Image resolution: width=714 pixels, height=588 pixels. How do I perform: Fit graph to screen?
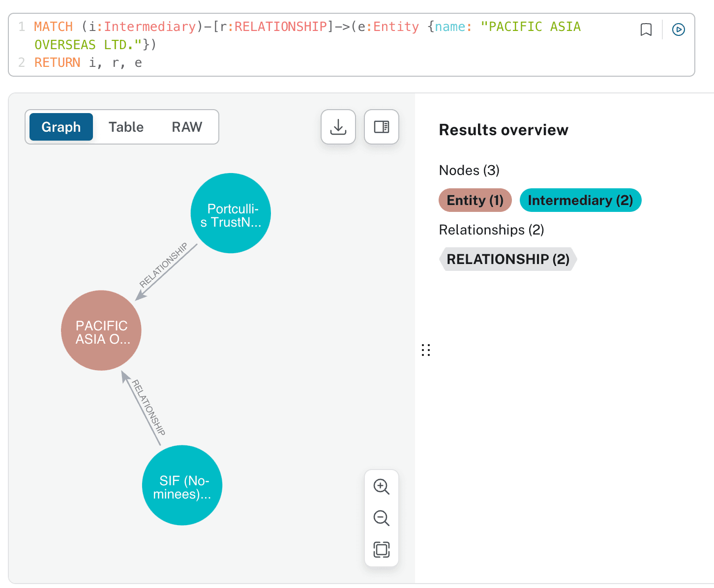[x=381, y=549]
